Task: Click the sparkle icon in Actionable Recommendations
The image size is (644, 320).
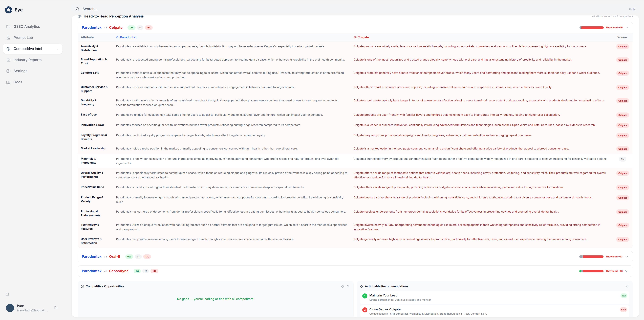Action: tap(627, 287)
